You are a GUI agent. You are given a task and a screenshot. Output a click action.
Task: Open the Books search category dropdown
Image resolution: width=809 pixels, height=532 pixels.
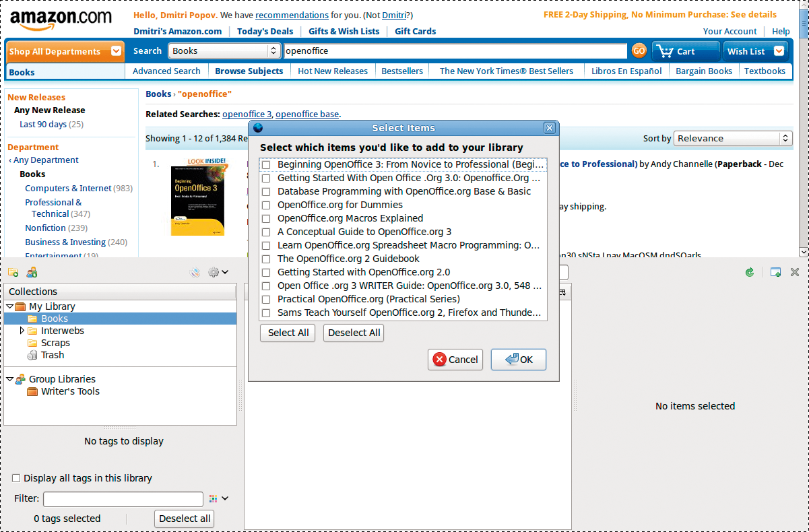[x=224, y=51]
